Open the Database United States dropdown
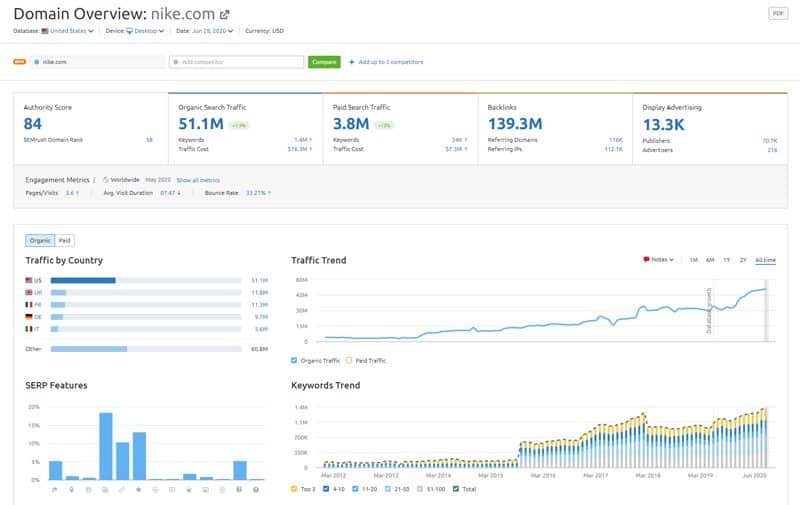The width and height of the screenshot is (800, 505). (68, 31)
